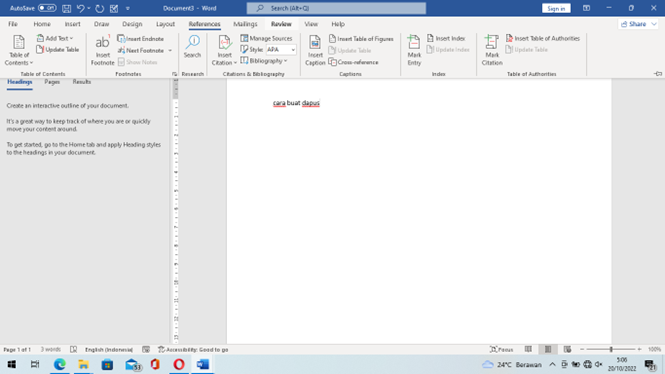
Task: Redo the last action
Action: point(100,8)
